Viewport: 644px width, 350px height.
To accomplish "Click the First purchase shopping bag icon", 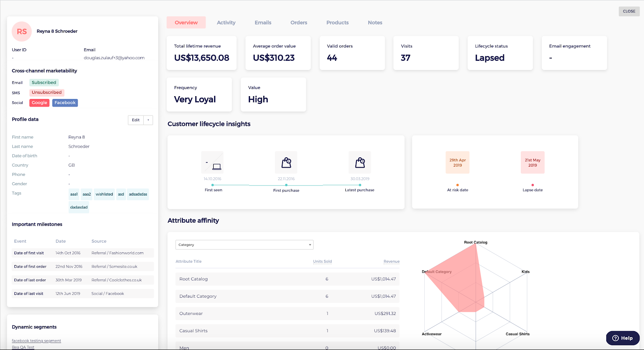I will click(286, 163).
